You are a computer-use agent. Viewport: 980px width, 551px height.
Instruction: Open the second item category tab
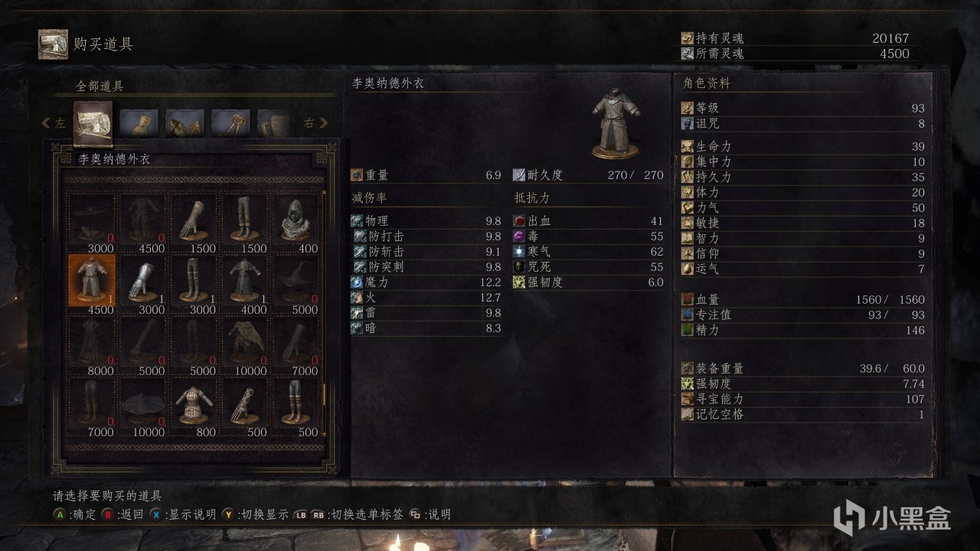click(139, 122)
